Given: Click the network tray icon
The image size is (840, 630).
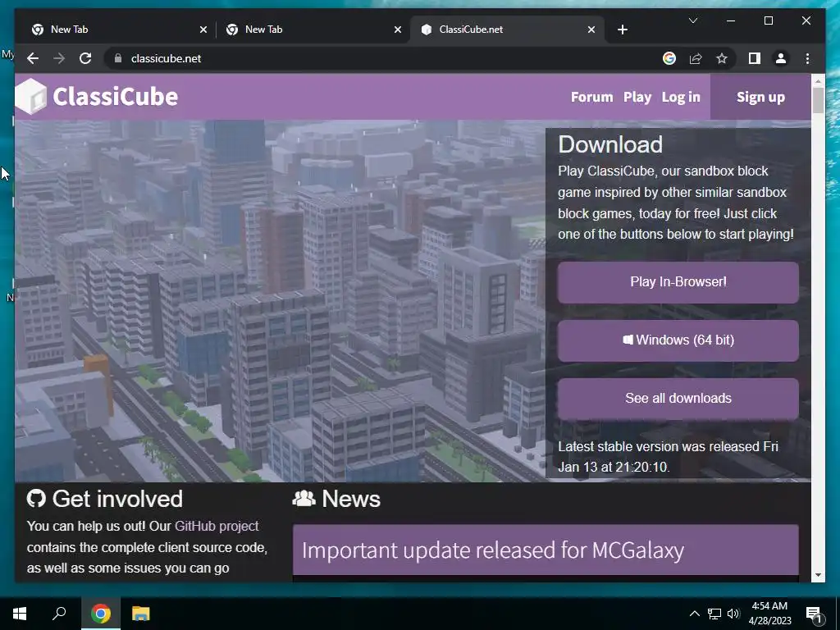Looking at the screenshot, I should (x=714, y=614).
